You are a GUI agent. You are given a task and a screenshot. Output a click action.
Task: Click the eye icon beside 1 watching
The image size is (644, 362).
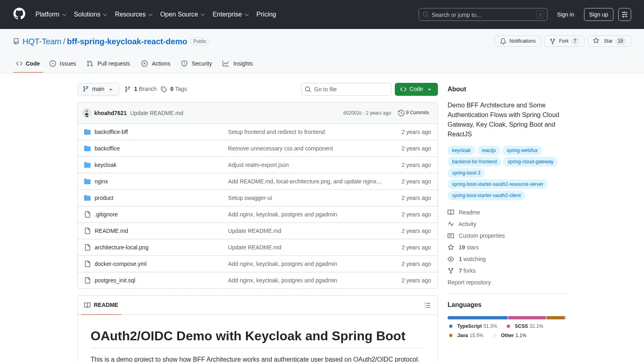451,259
